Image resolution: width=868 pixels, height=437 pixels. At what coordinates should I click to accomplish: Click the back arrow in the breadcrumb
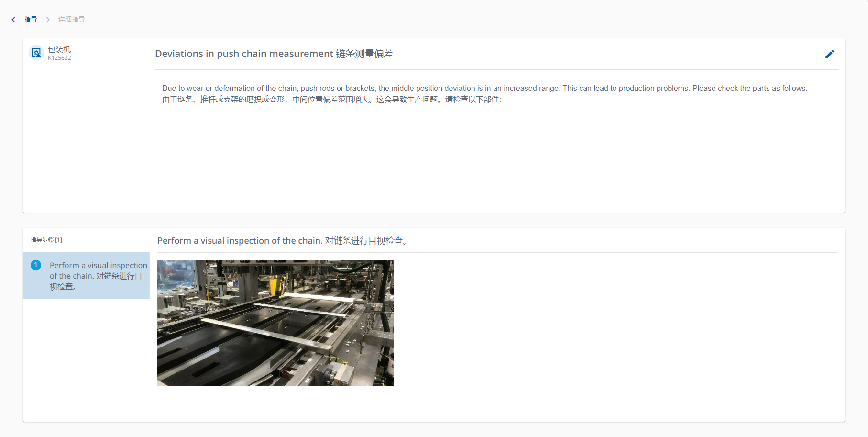[13, 20]
